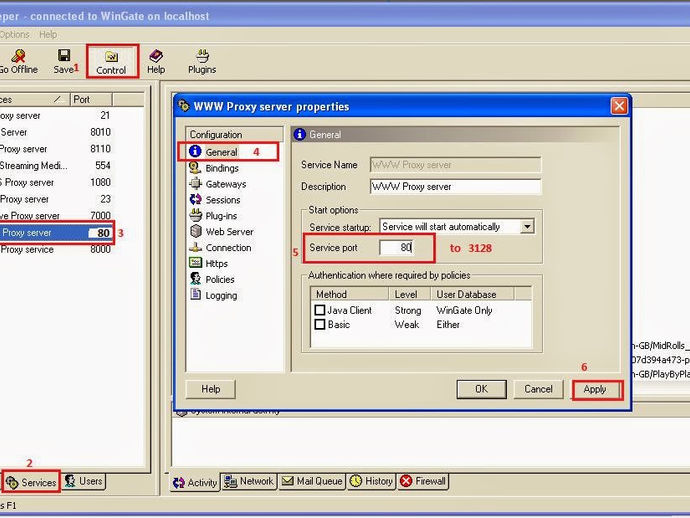The image size is (690, 518).
Task: Open the Control toolbar icon
Action: click(111, 62)
